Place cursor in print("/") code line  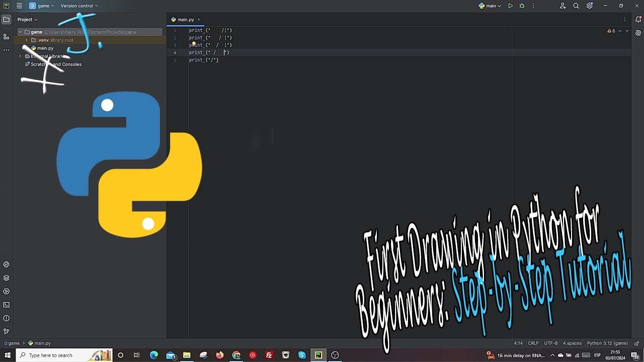coord(204,60)
